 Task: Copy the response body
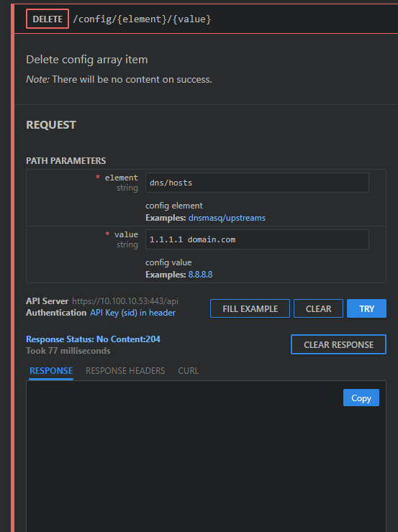(x=361, y=398)
